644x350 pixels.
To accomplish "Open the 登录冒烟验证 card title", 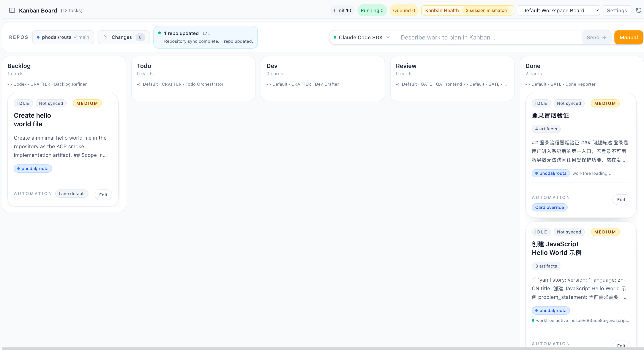I will (550, 115).
